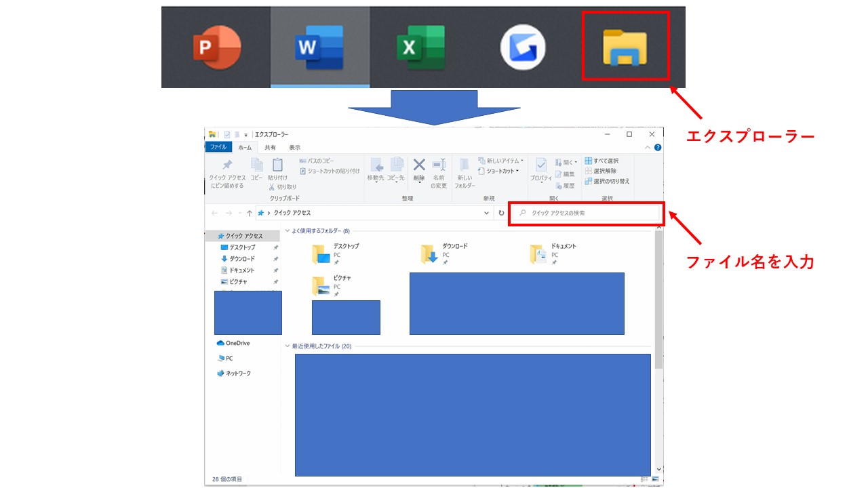Click ショートカットの貼り付け in ribbon

point(330,171)
